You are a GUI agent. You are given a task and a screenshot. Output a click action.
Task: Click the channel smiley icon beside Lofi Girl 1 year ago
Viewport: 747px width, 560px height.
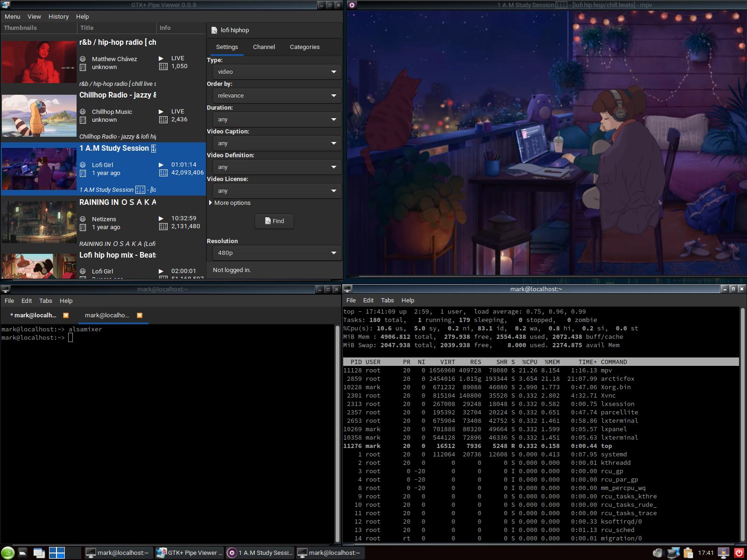click(x=83, y=165)
